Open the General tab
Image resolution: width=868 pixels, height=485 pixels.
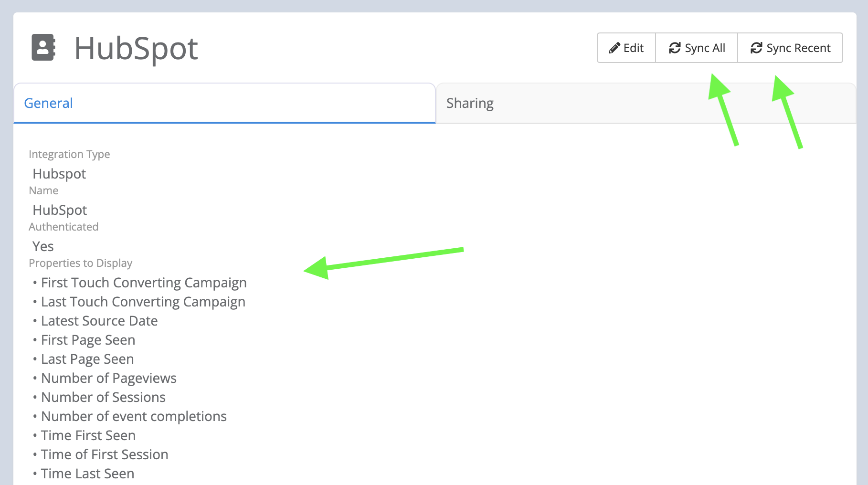tap(48, 103)
